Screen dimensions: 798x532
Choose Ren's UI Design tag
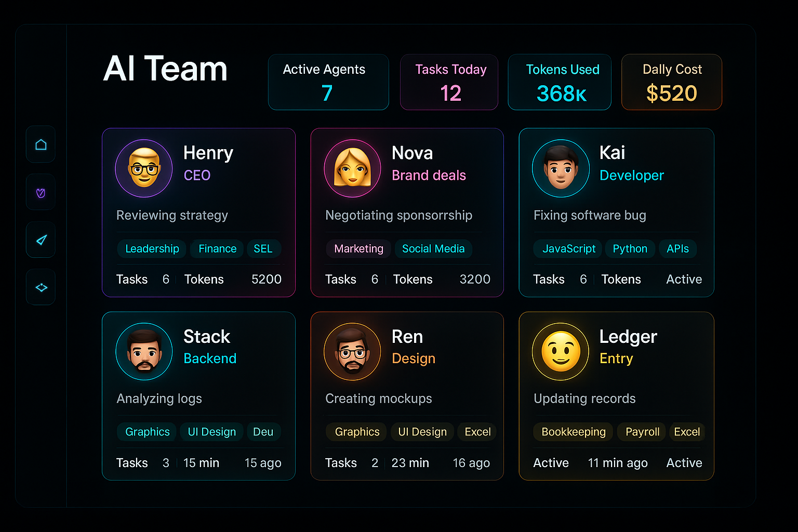click(x=422, y=432)
